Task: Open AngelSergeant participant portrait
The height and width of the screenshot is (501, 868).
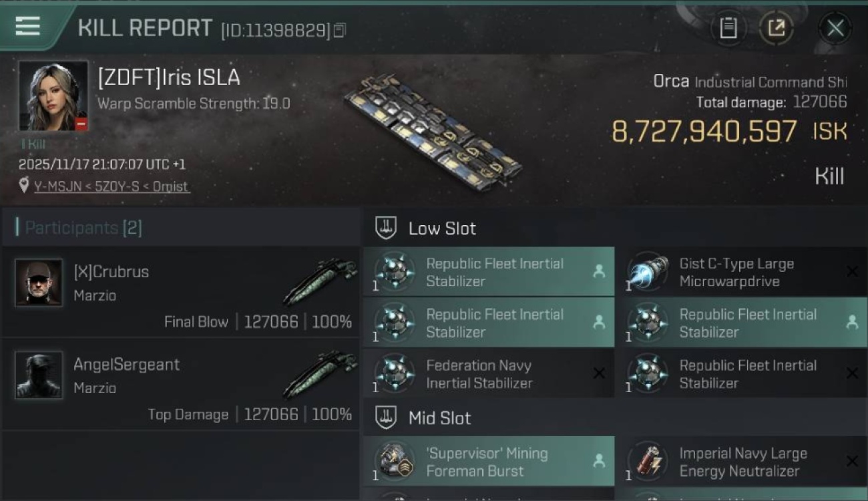Action: coord(39,375)
